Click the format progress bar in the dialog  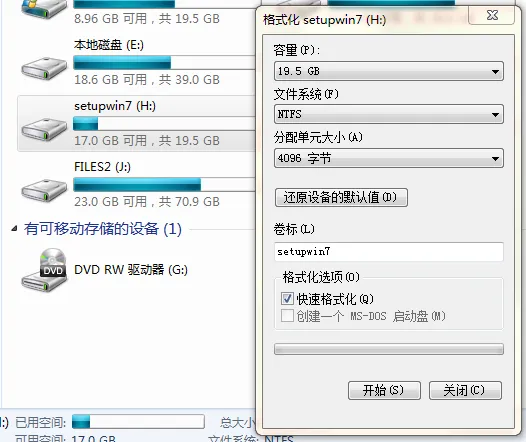[389, 349]
